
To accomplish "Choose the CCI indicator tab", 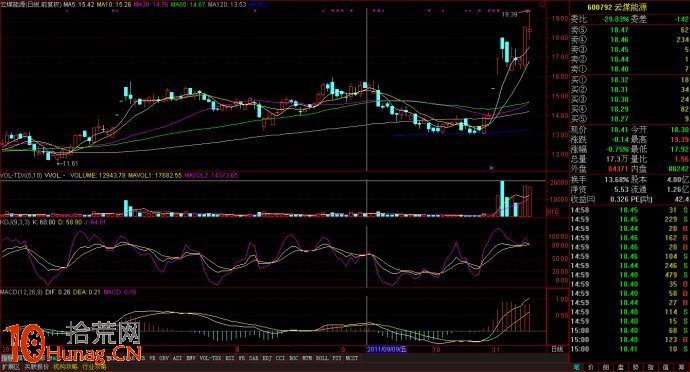I will 280,358.
